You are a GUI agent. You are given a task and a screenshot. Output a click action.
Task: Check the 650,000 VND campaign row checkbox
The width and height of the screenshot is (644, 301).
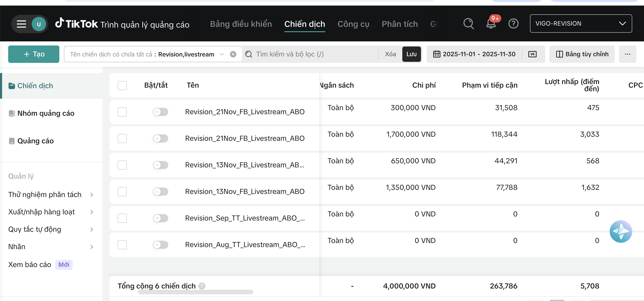coord(122,165)
